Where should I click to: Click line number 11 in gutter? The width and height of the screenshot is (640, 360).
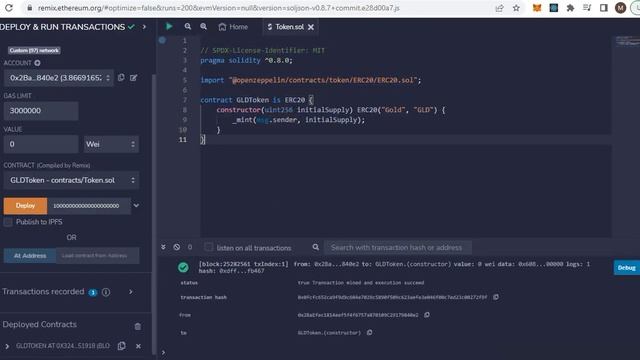pos(182,140)
